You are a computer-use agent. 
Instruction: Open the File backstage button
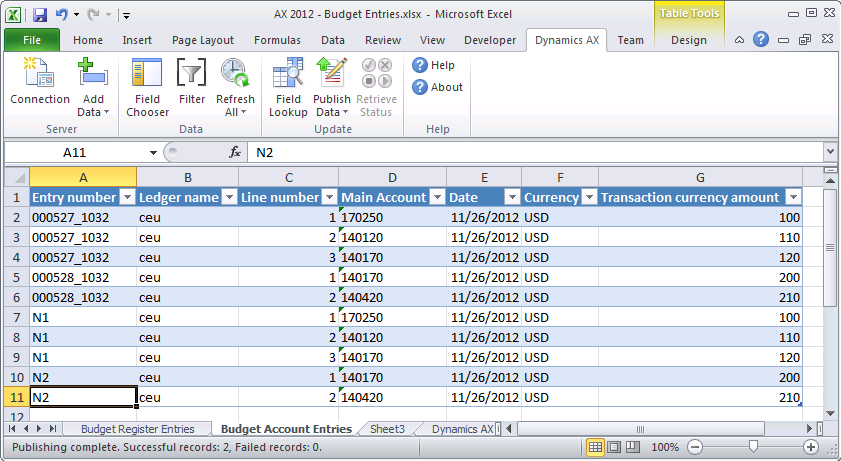(32, 40)
